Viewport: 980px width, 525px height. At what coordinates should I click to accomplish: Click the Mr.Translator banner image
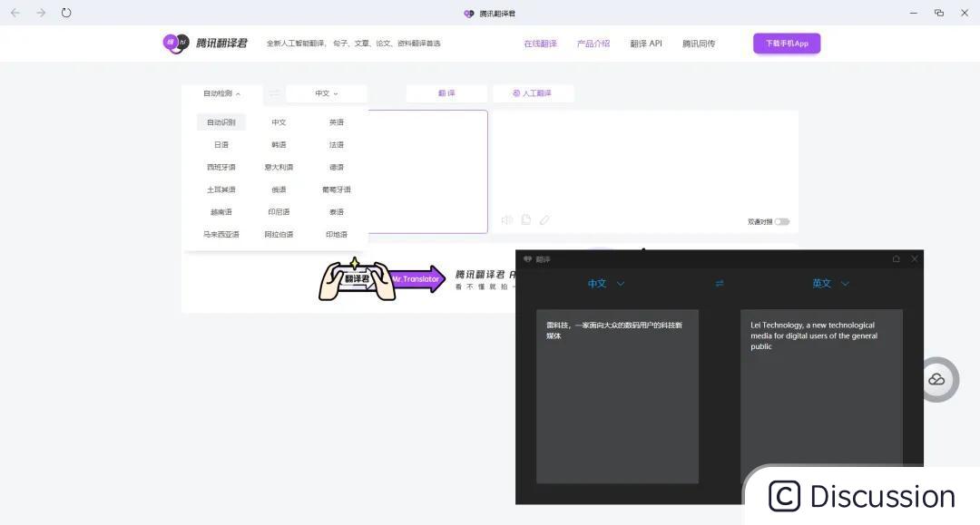[x=382, y=279]
